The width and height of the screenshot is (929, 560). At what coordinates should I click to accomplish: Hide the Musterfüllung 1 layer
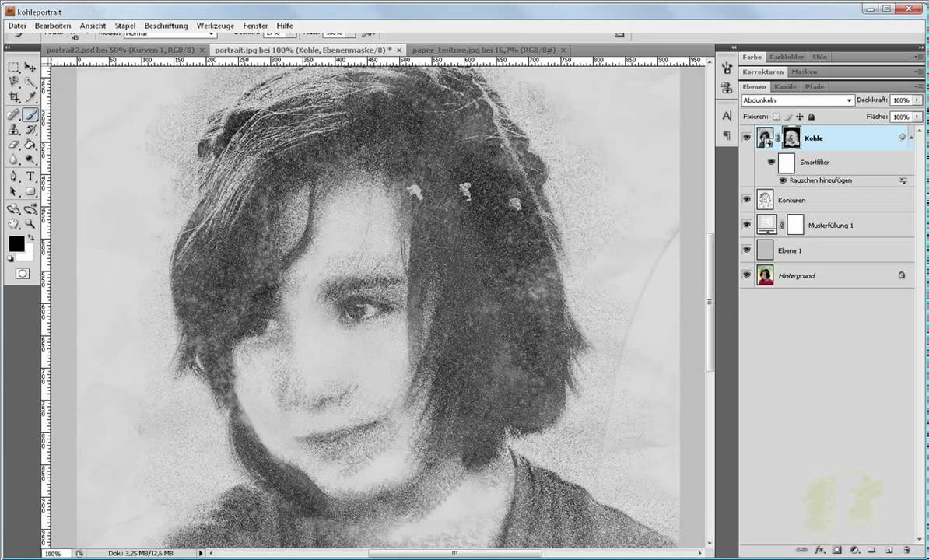(x=746, y=225)
